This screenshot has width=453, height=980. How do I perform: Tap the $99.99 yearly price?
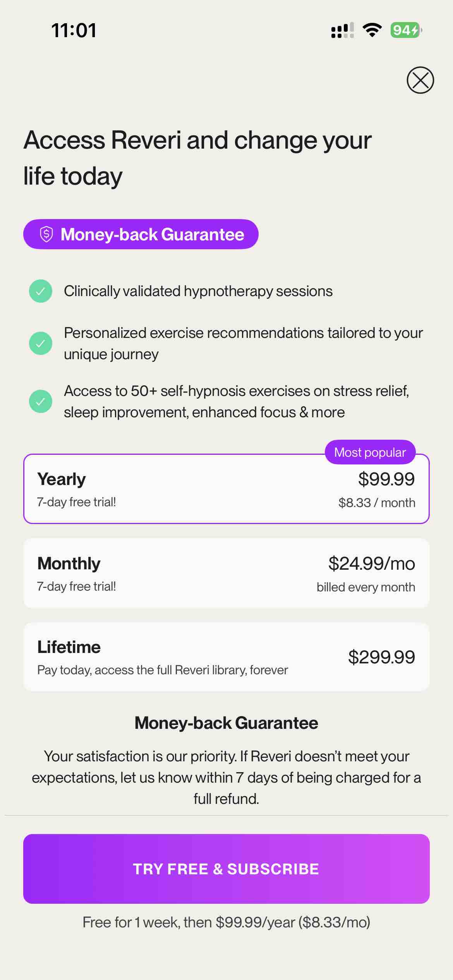pyautogui.click(x=387, y=478)
